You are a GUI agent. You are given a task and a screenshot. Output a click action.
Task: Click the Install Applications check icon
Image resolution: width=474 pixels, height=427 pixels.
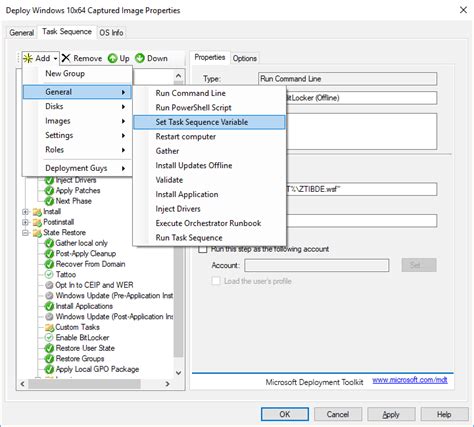click(49, 306)
